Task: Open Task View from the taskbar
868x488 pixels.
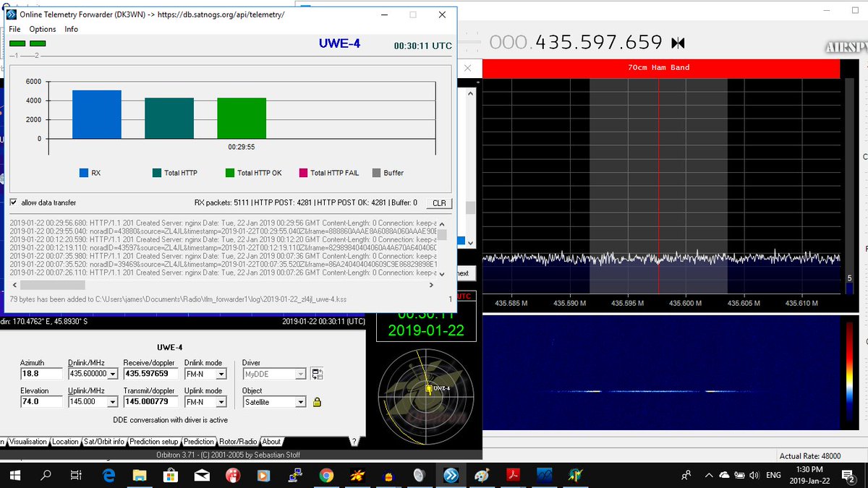Action: click(76, 475)
